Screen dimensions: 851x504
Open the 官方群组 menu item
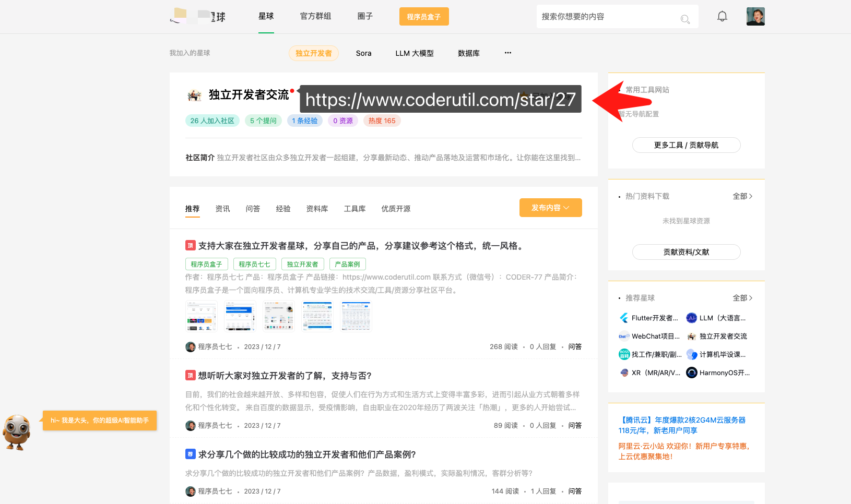click(315, 16)
